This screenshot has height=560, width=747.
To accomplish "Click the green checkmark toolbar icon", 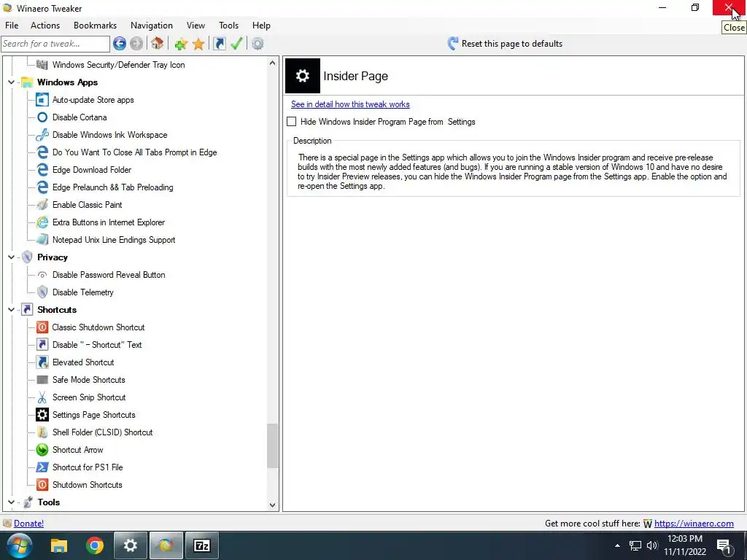I will 236,44.
